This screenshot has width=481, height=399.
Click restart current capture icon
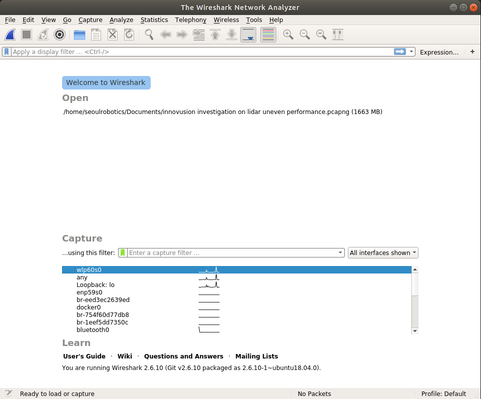click(43, 35)
